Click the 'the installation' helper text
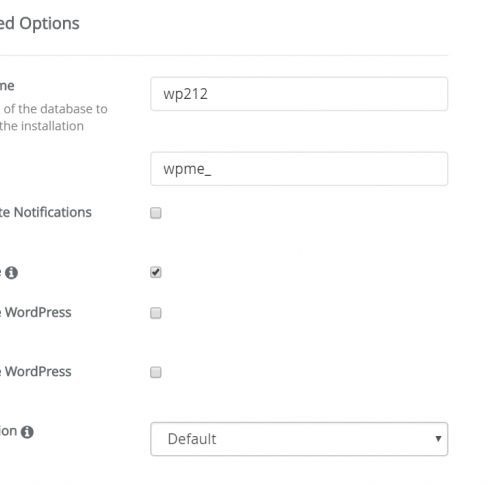This screenshot has width=494, height=498. coord(42,126)
